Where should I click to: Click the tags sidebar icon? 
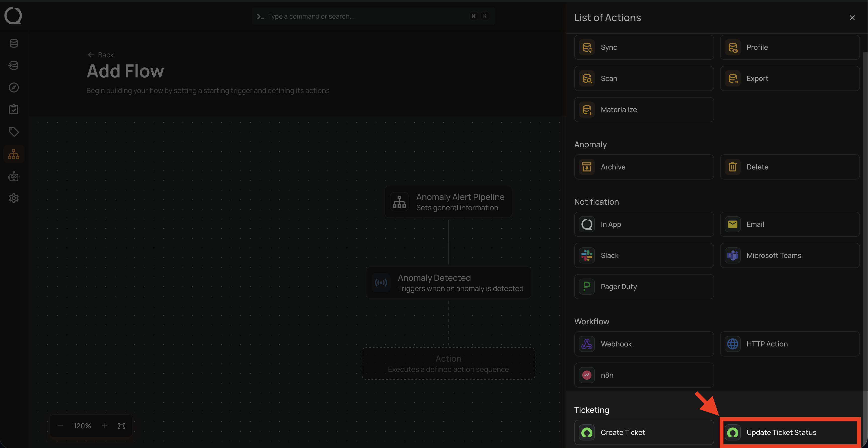(14, 131)
